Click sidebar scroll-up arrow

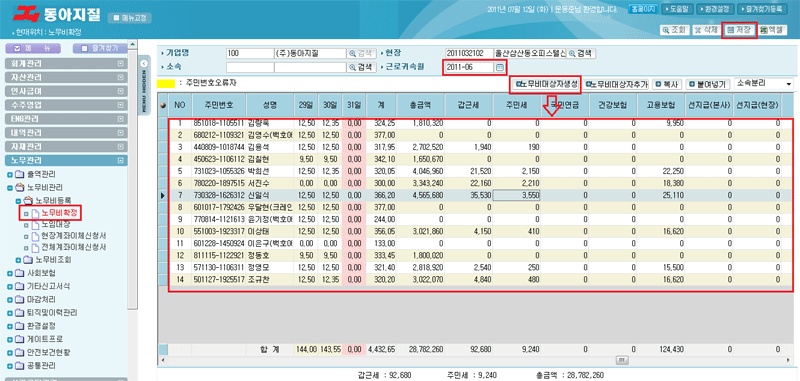(132, 44)
